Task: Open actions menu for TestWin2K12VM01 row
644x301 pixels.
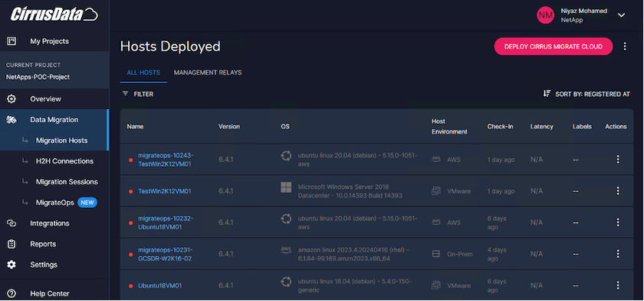Action: pyautogui.click(x=618, y=190)
